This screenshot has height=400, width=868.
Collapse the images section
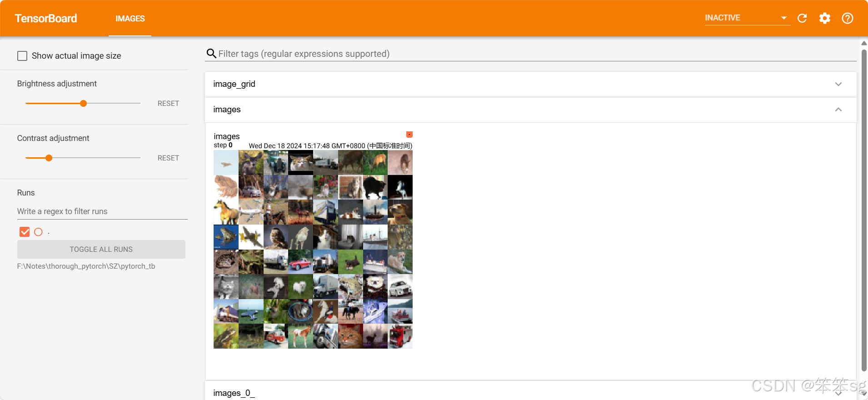pyautogui.click(x=530, y=110)
